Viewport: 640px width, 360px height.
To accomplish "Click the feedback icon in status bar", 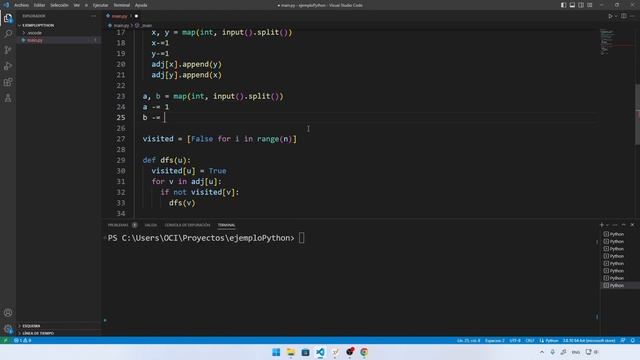I will [623, 340].
